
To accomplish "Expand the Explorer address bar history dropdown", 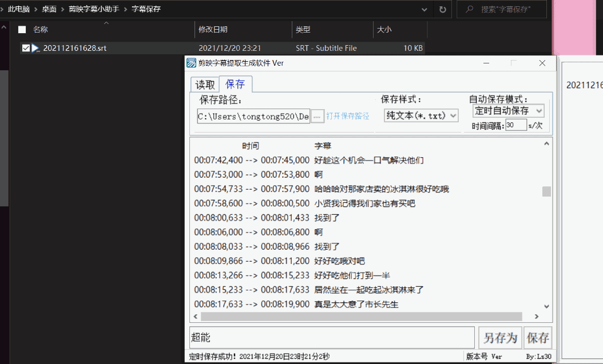I will click(424, 9).
